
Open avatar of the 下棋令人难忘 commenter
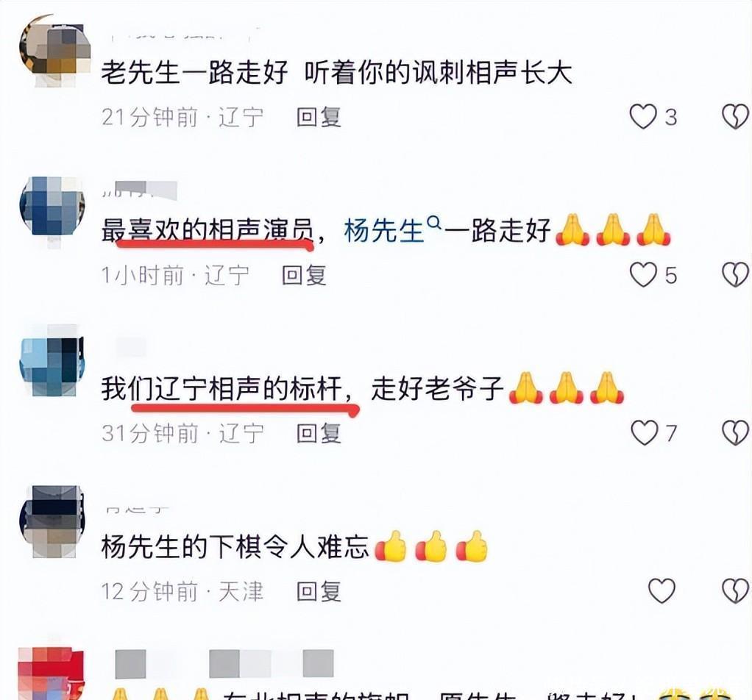(x=52, y=521)
